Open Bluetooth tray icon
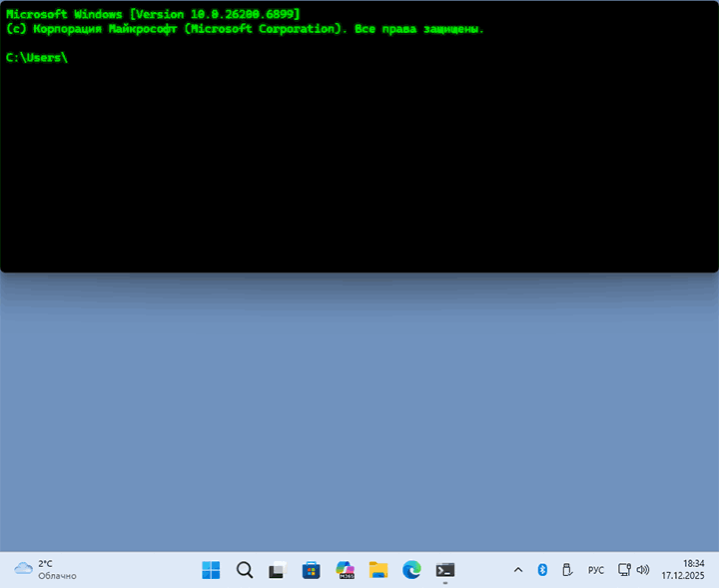719x588 pixels. 542,570
